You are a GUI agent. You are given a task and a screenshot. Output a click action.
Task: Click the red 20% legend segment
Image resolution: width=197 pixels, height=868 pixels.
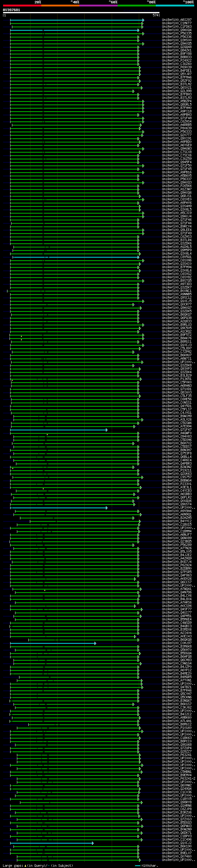[x=22, y=6]
